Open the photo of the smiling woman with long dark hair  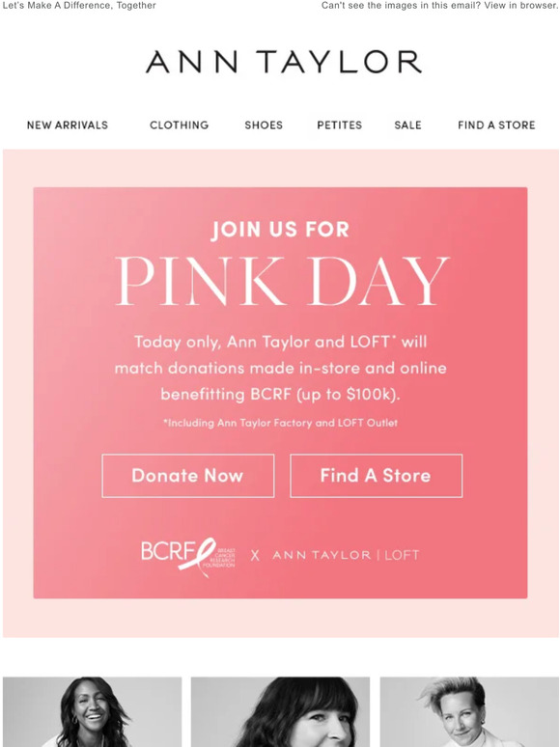(92, 711)
